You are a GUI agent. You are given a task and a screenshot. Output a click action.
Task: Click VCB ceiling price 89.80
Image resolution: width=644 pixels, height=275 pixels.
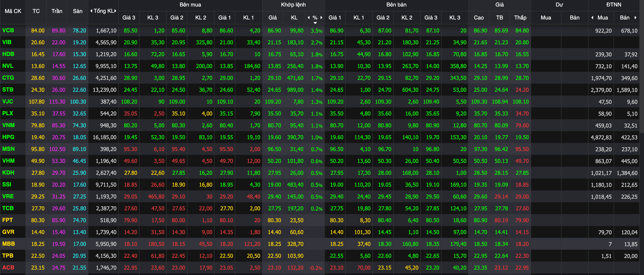pyautogui.click(x=59, y=30)
